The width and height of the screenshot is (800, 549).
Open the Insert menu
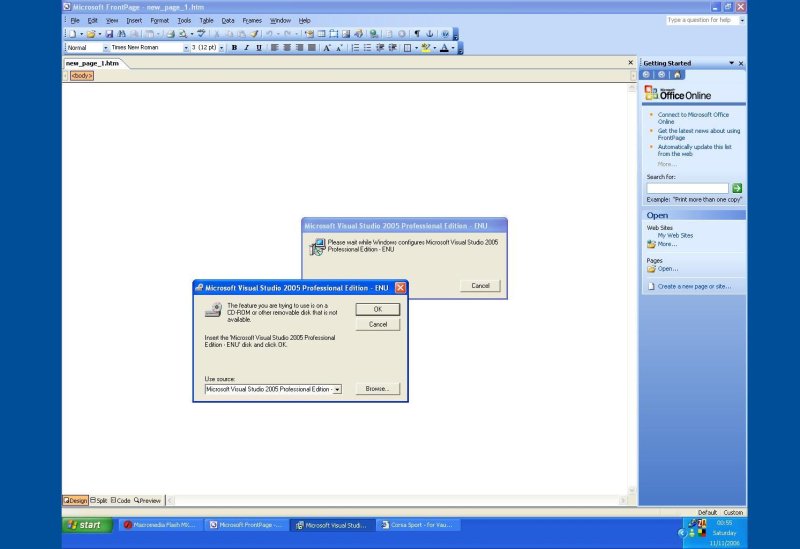(134, 20)
